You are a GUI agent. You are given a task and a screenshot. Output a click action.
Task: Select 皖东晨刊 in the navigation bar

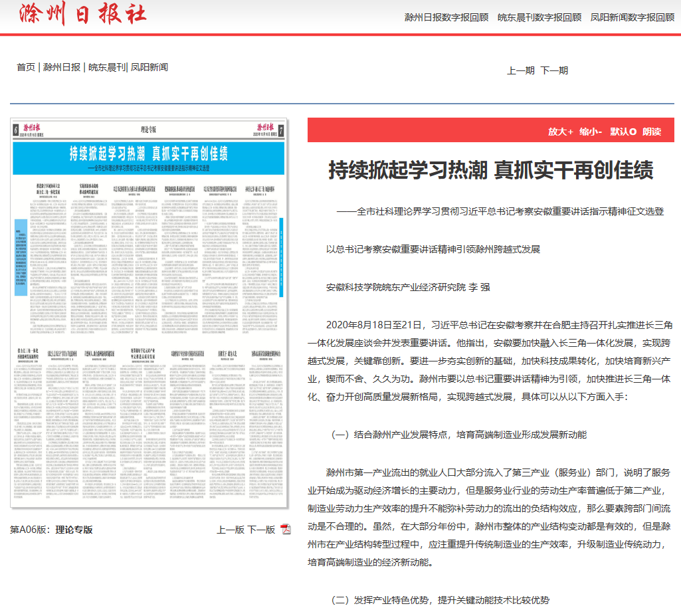tap(107, 67)
